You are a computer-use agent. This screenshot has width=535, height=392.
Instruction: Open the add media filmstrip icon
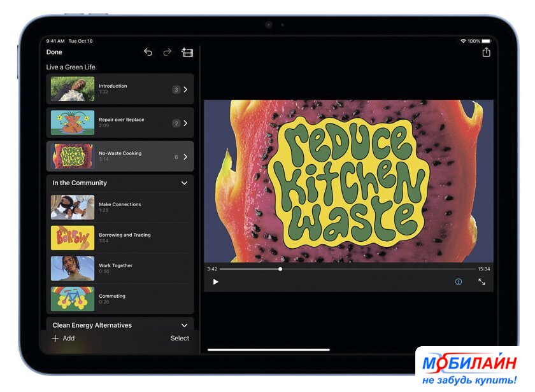click(187, 52)
